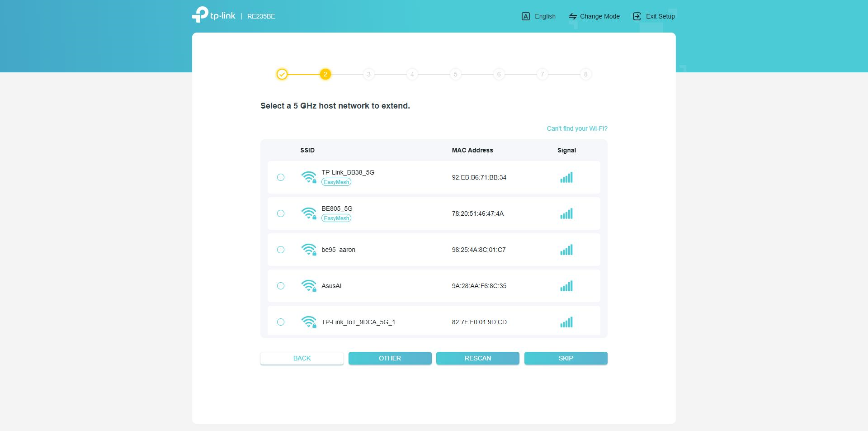Click the Wi-Fi lock icon for AsusAI
Image resolution: width=868 pixels, height=431 pixels.
(309, 286)
